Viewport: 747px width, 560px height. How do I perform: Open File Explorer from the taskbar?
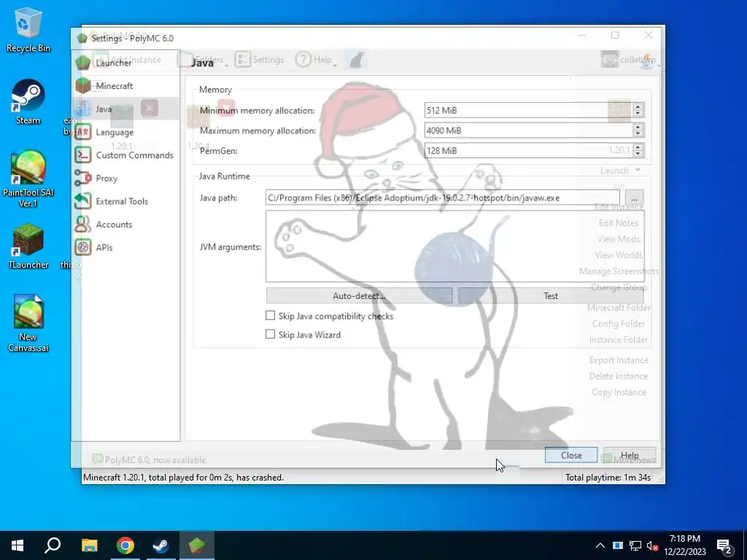click(89, 545)
